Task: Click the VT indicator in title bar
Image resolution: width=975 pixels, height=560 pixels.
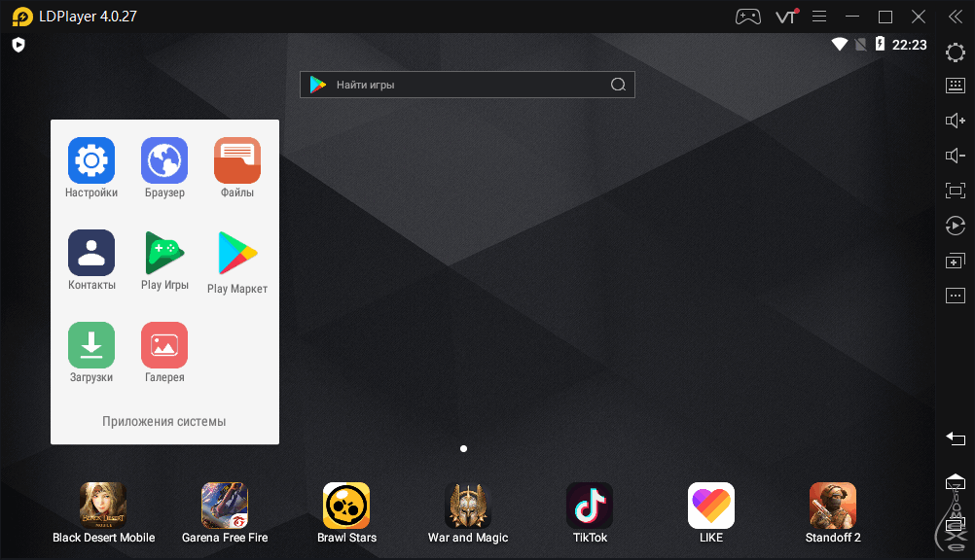Action: point(786,17)
